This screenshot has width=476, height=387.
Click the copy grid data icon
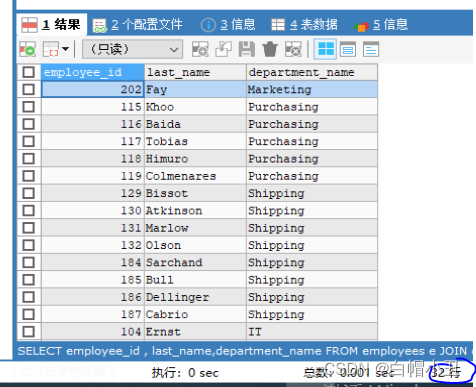coord(51,50)
